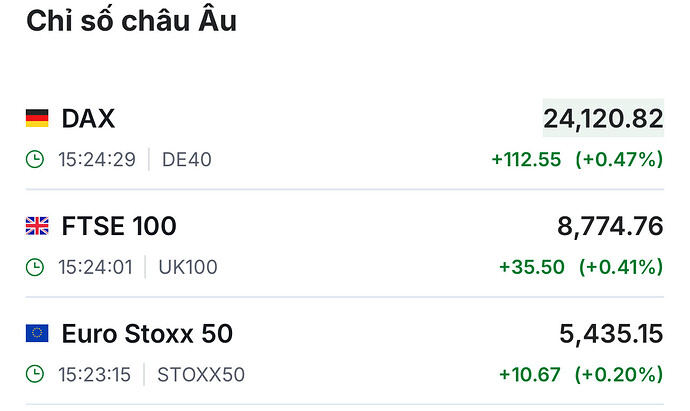Click the clock icon beside 15:23:15
The height and width of the screenshot is (411, 690).
(35, 375)
